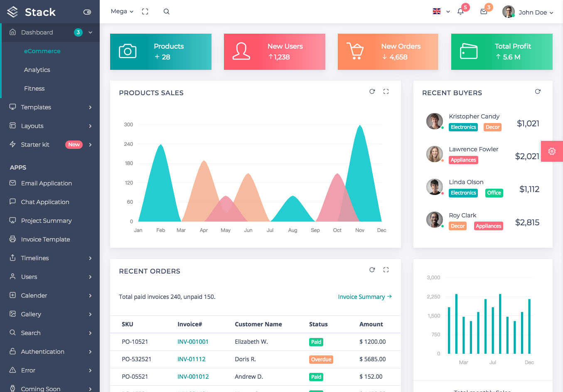The height and width of the screenshot is (392, 563).
Task: Click the Templates monitor icon
Action: point(12,107)
